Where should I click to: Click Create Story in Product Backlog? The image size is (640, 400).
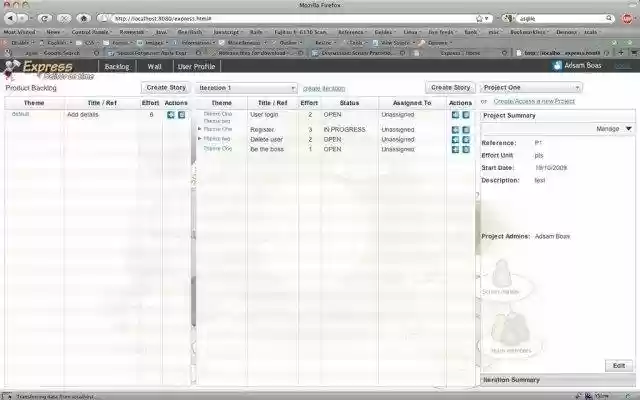[x=166, y=88]
